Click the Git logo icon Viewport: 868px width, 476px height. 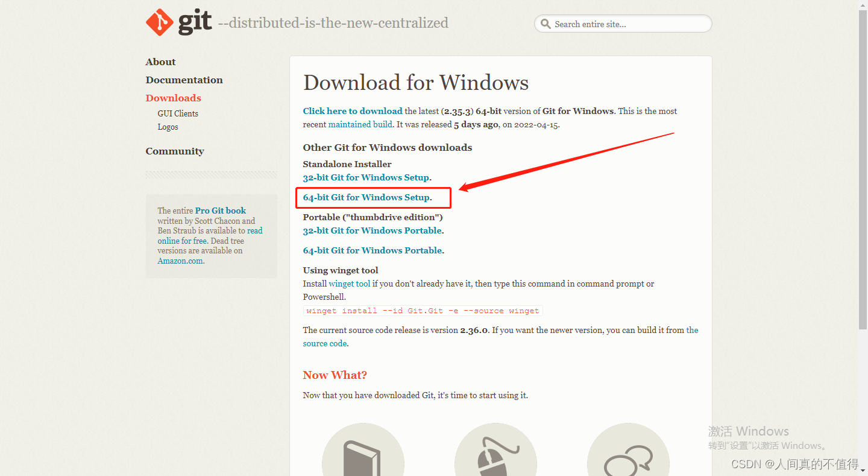point(178,22)
